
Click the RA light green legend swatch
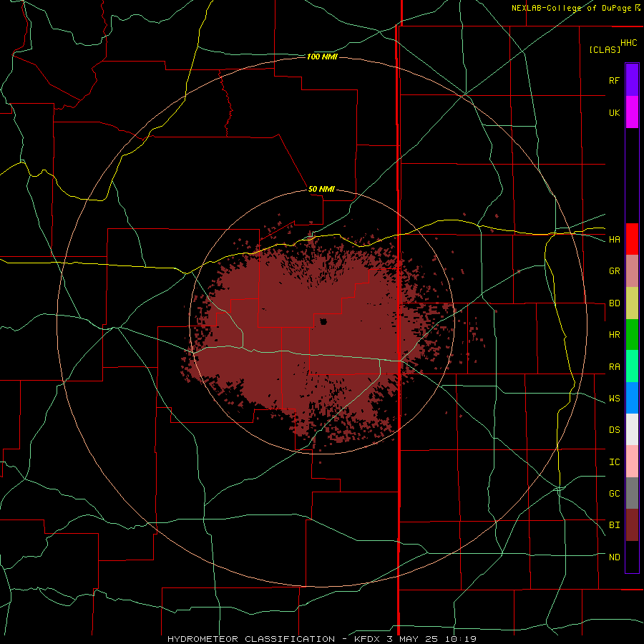(x=632, y=366)
